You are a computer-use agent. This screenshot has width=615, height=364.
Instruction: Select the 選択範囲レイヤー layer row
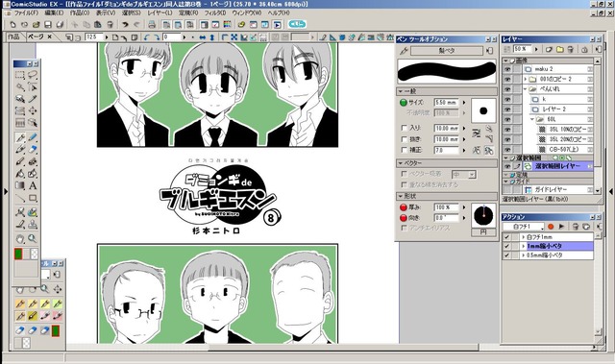pos(557,166)
